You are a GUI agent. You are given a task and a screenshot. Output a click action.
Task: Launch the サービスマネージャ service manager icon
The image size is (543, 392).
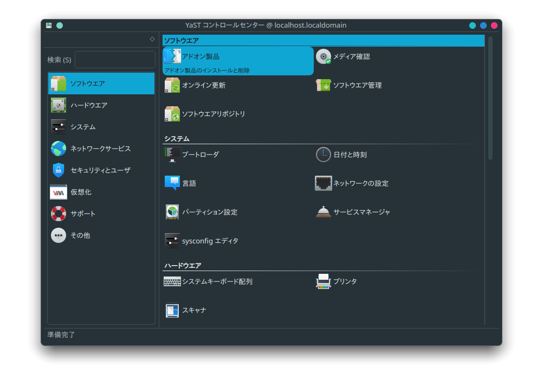click(324, 212)
